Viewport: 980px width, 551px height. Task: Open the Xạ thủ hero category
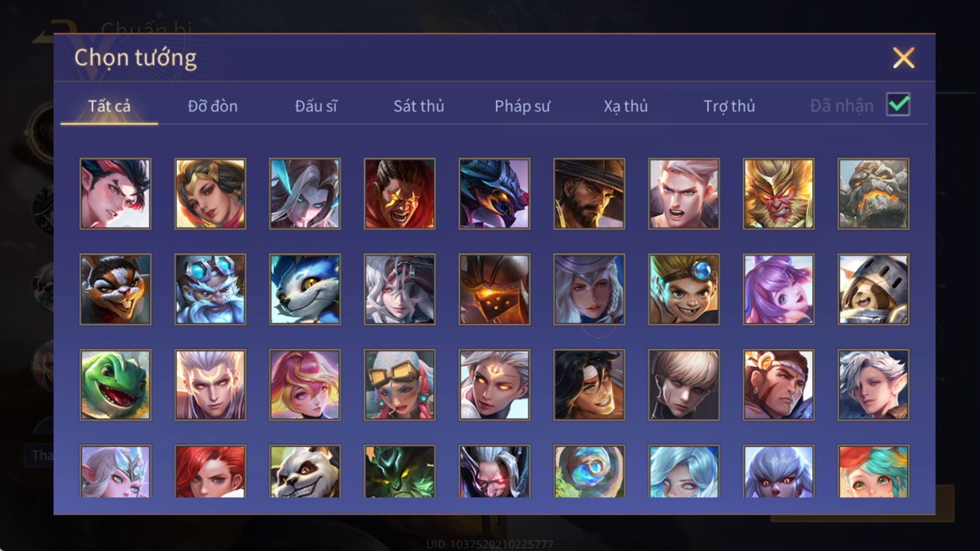coord(625,106)
